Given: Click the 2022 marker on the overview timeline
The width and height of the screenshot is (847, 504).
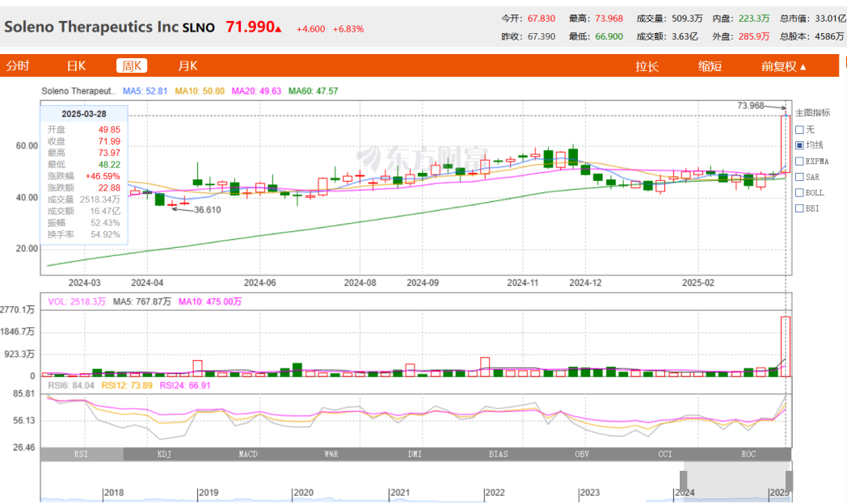Looking at the screenshot, I should [x=495, y=493].
